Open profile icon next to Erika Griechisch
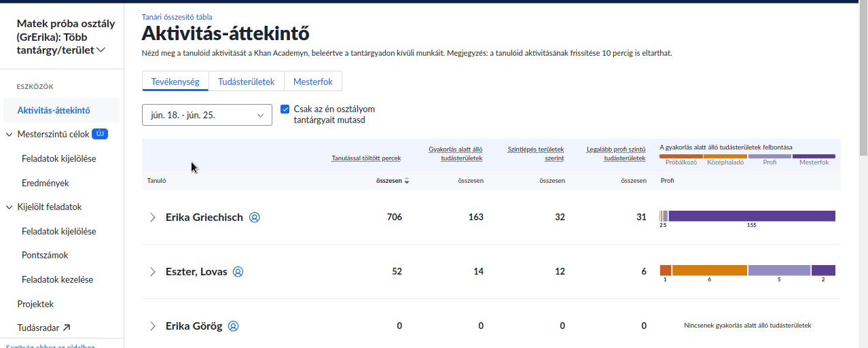Viewport: 868px width, 348px height. pos(255,217)
